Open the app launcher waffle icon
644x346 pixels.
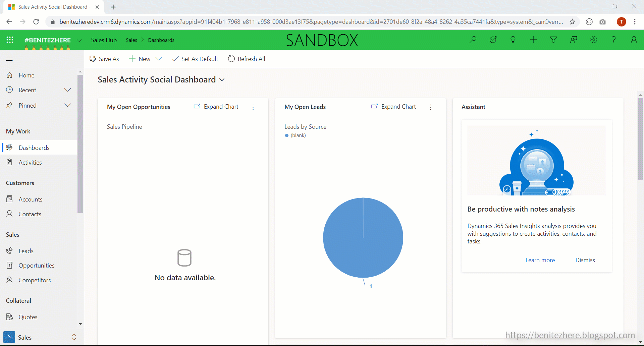coord(10,40)
